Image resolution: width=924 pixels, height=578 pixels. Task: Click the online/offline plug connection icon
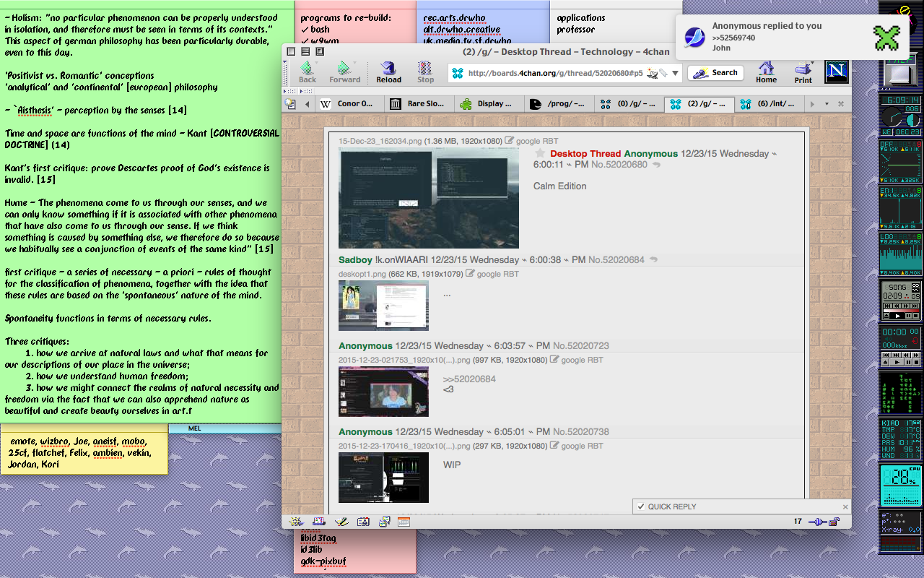pos(817,522)
